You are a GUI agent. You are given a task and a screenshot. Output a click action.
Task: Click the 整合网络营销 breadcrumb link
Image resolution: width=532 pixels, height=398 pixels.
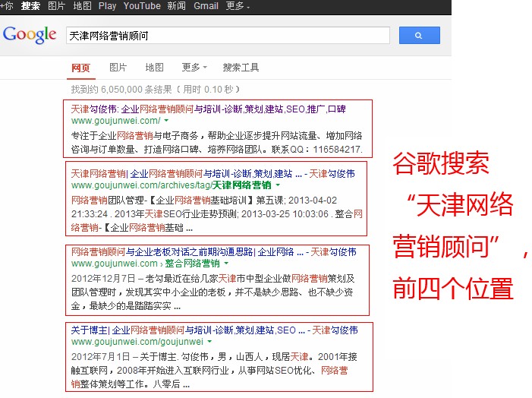[x=192, y=264]
